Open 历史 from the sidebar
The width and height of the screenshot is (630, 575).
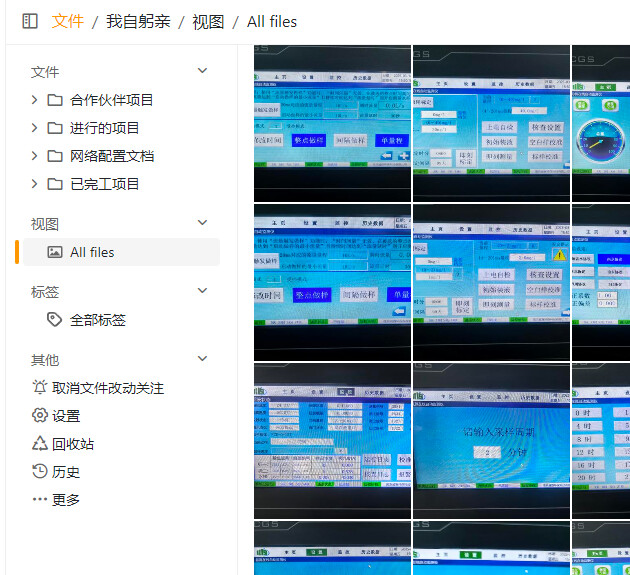pos(66,472)
